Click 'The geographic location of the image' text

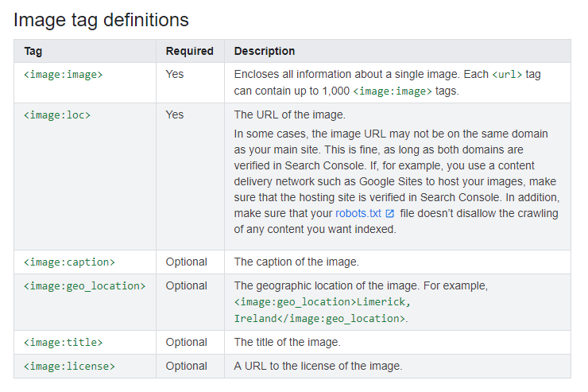[x=326, y=285]
